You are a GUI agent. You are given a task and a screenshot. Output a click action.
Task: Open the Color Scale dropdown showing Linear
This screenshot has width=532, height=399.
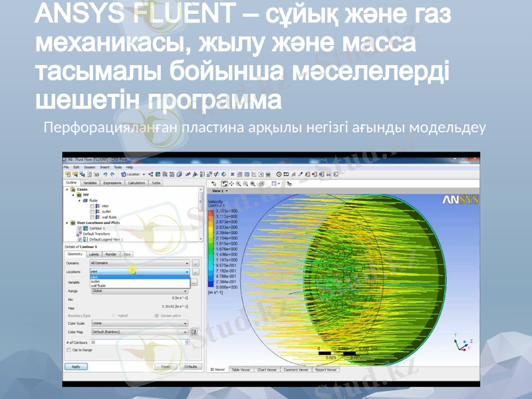coord(138,323)
